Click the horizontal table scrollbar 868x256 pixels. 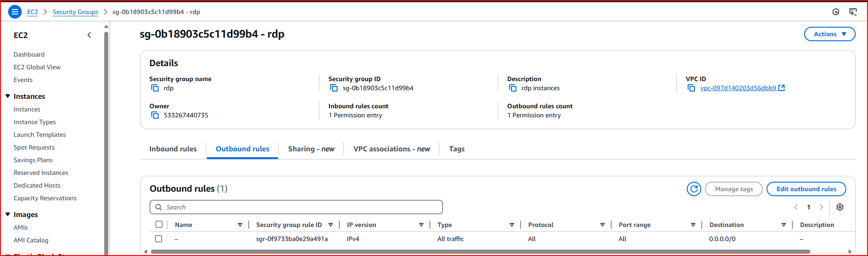pos(480,251)
